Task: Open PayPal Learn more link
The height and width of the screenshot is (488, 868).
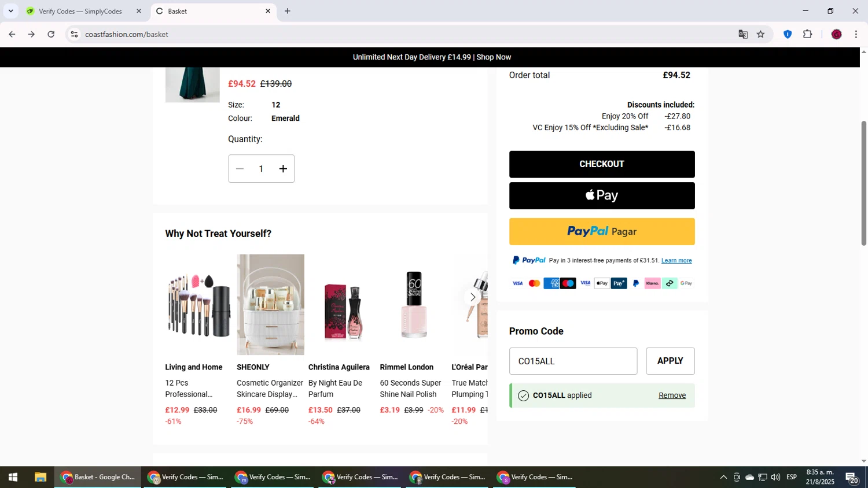Action: (x=676, y=261)
